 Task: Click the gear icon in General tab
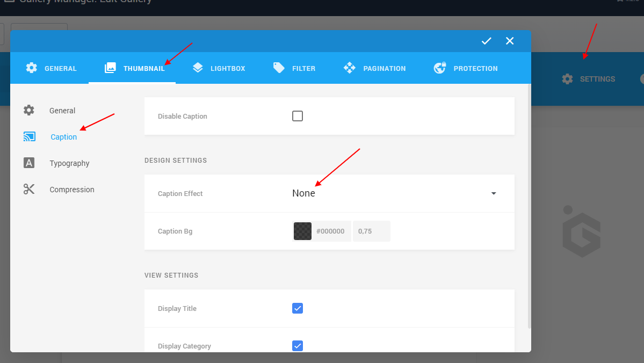[32, 68]
